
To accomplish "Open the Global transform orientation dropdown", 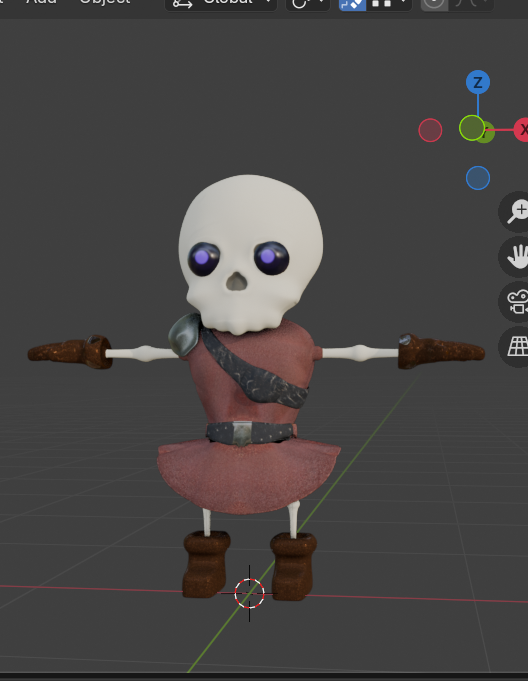I will click(221, 3).
